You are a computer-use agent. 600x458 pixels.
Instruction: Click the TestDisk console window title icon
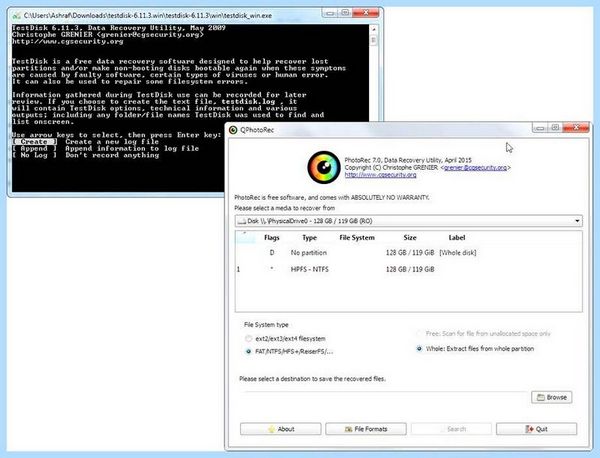(16, 16)
